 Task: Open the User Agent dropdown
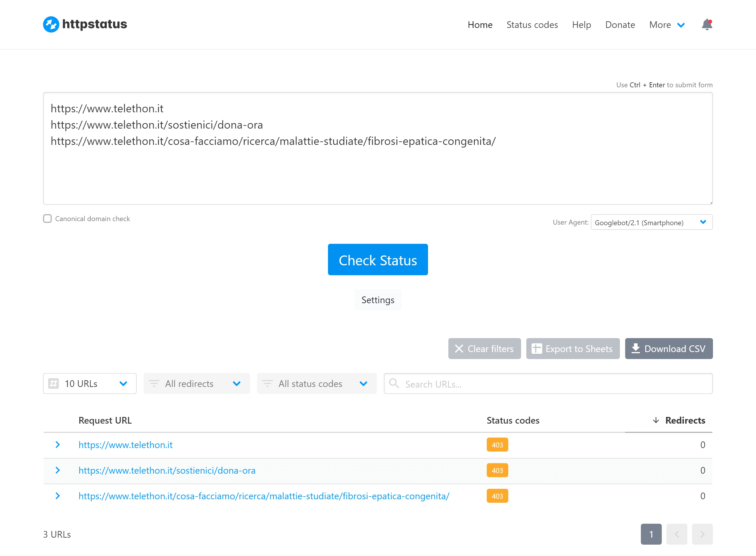tap(651, 222)
